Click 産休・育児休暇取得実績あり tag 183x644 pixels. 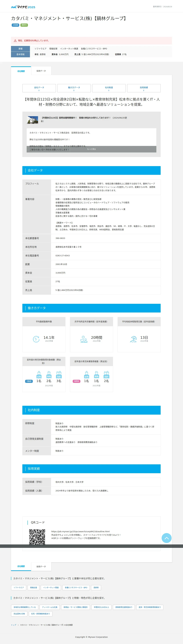(x=150, y=607)
